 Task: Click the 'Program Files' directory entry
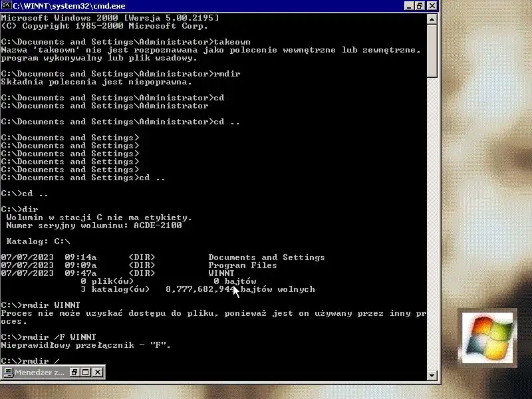tap(243, 265)
